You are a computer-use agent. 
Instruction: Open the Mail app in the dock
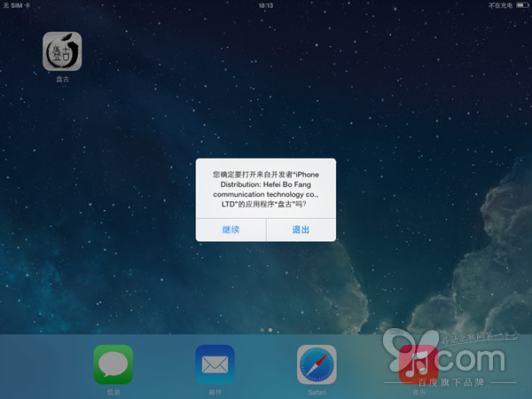point(215,364)
